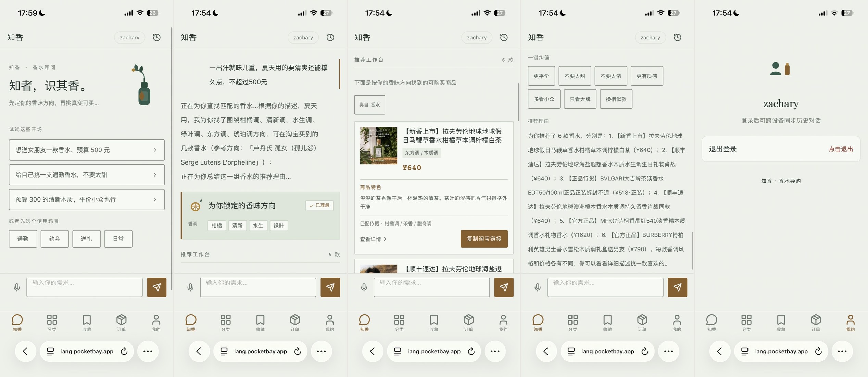Open 订单 icon on screen with 一键纠偏 chips

coord(642,320)
